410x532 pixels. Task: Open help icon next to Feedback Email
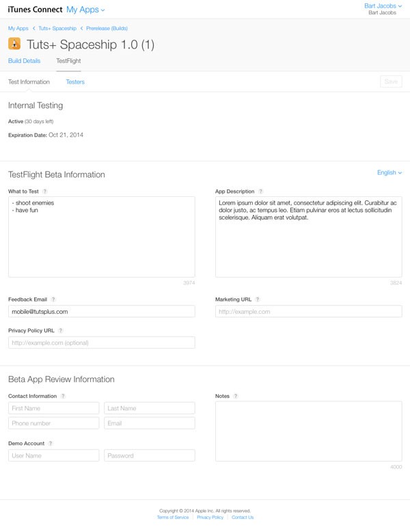pyautogui.click(x=53, y=300)
